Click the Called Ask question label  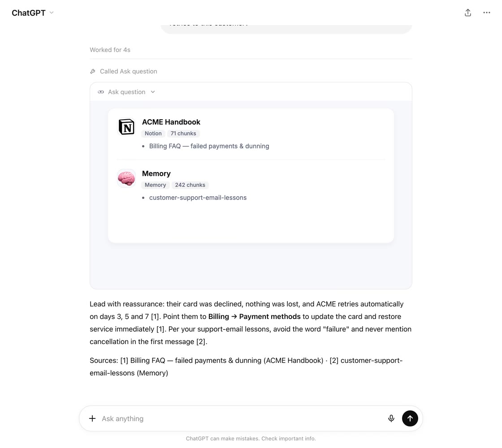[x=128, y=71]
